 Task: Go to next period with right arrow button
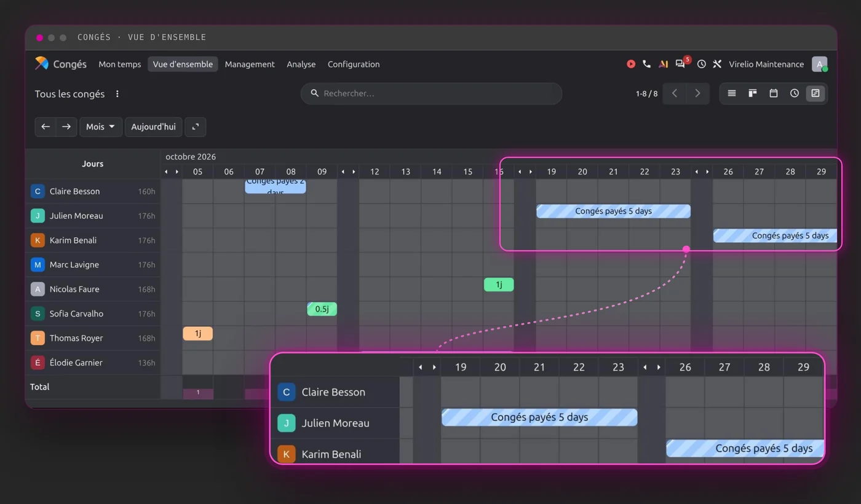tap(66, 127)
